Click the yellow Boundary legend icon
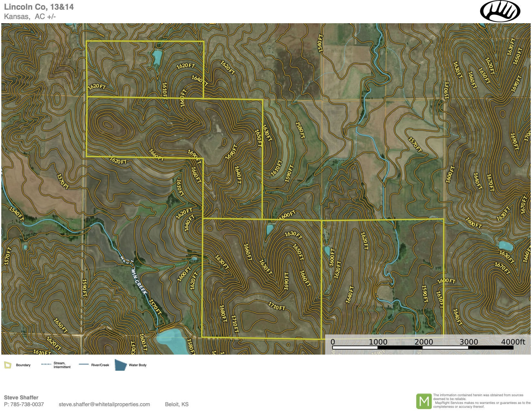The width and height of the screenshot is (532, 411). click(x=8, y=365)
